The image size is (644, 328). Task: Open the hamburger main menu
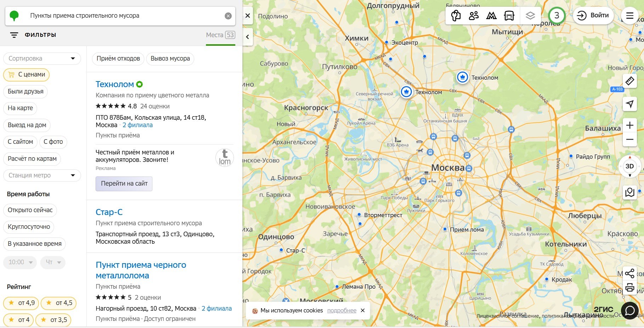[x=630, y=16]
